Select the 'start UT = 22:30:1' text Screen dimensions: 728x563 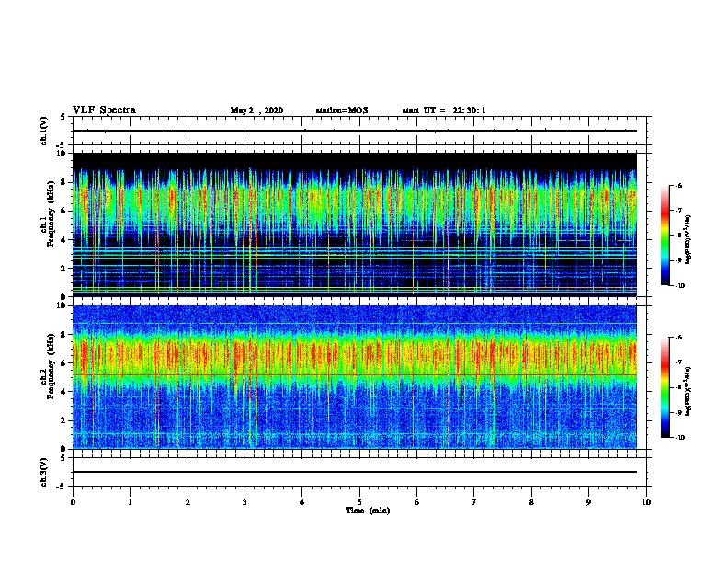(444, 110)
